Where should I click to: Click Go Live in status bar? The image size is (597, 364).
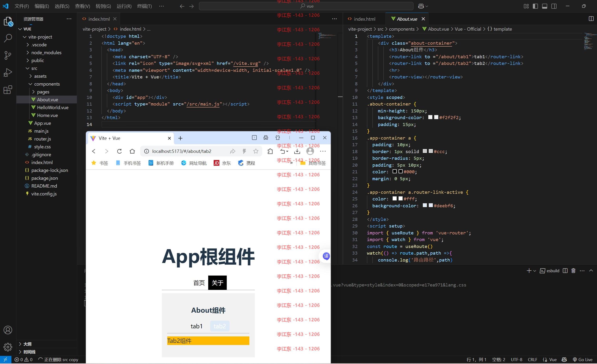pos(582,360)
